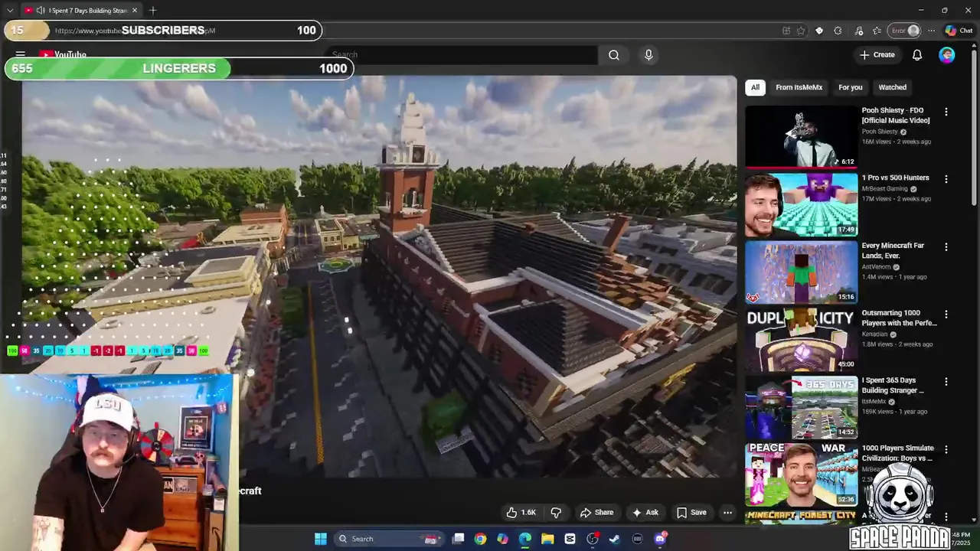This screenshot has height=551, width=980.
Task: Open options for the Pooh Shiesty video
Action: tap(946, 112)
